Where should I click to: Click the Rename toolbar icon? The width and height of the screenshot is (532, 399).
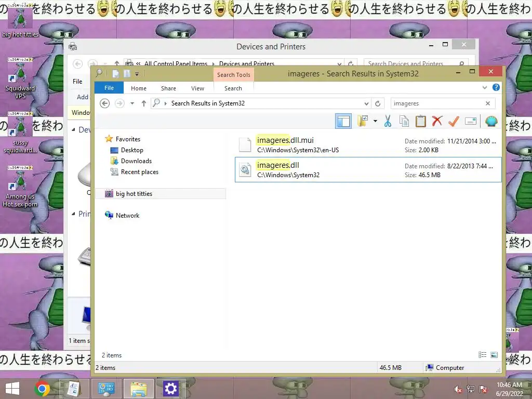pyautogui.click(x=471, y=121)
